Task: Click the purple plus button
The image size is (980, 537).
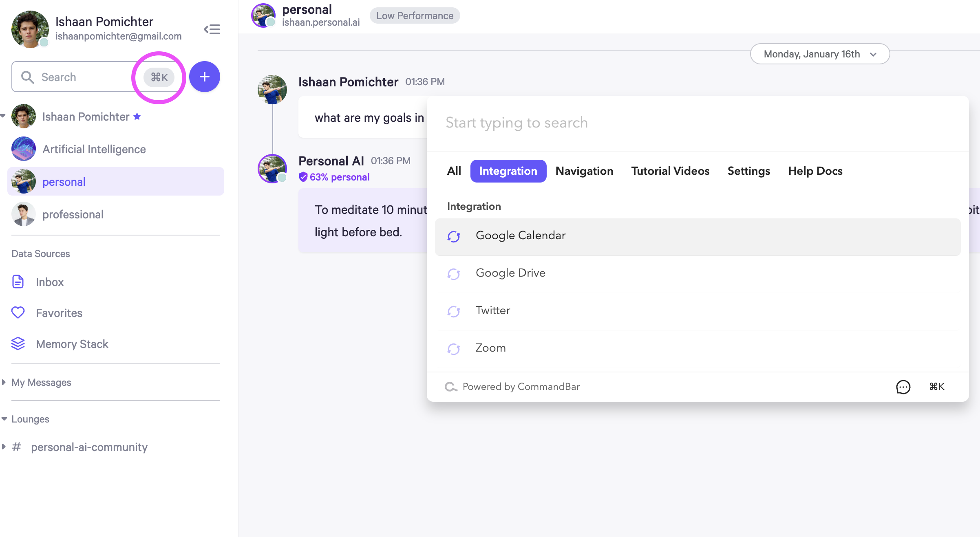Action: [x=205, y=77]
